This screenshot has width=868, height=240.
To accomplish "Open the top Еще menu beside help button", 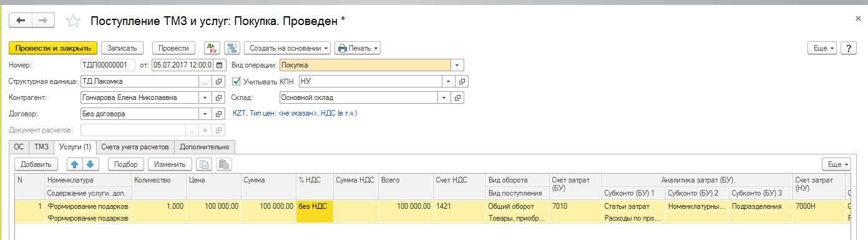I will (x=822, y=48).
